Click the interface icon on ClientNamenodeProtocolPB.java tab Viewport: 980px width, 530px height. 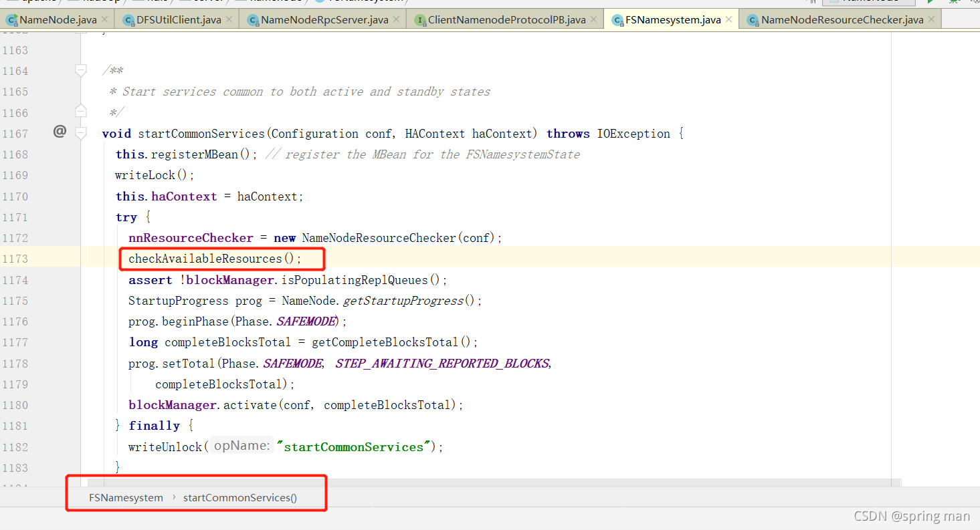[420, 20]
